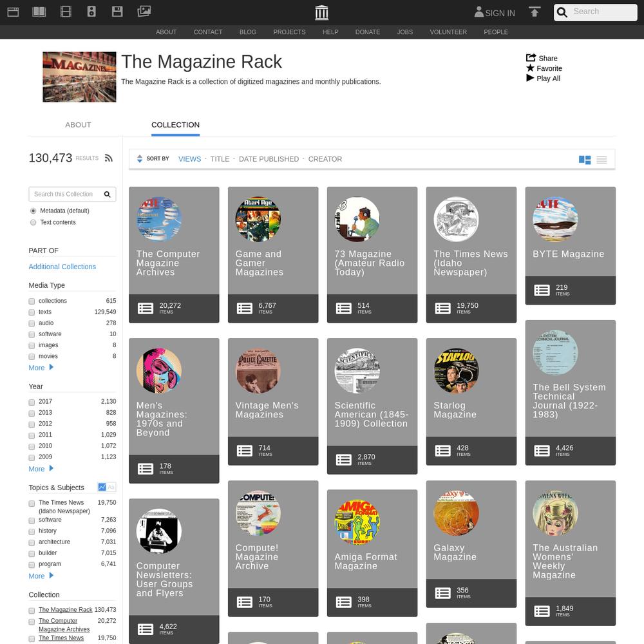Open the ABOUT tab
The width and height of the screenshot is (644, 644).
click(78, 125)
